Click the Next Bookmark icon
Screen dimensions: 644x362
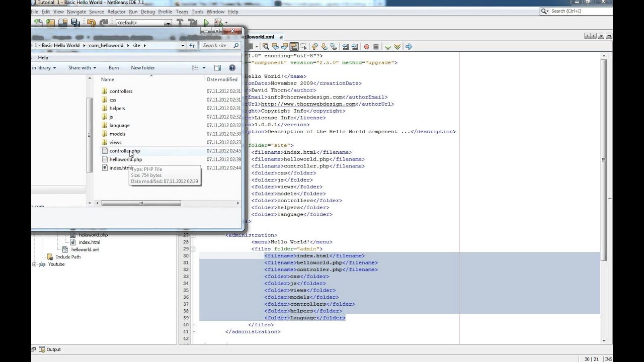coord(324,47)
